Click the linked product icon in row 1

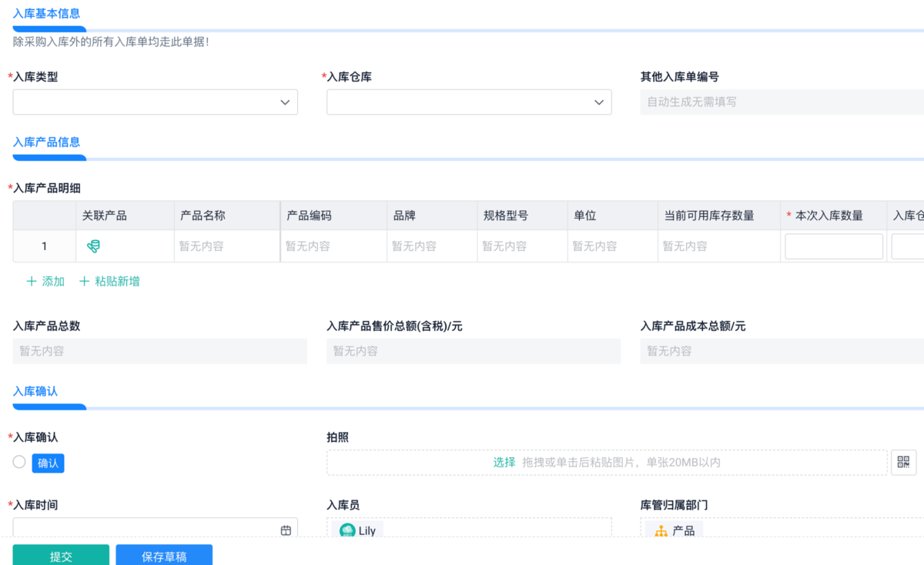point(93,246)
